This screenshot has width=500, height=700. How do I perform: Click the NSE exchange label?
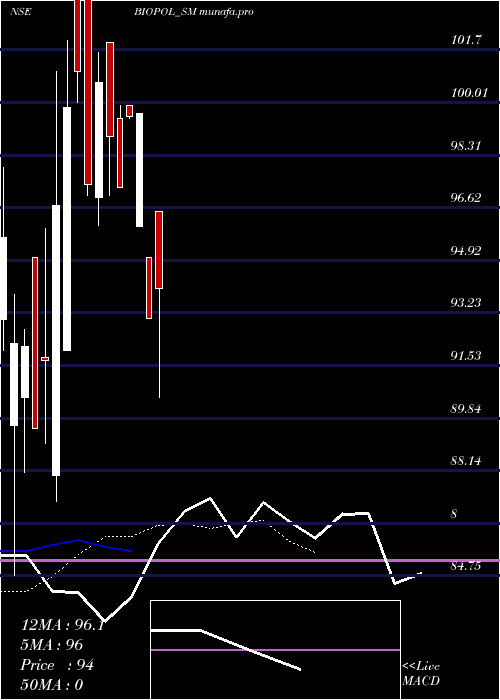click(x=21, y=12)
